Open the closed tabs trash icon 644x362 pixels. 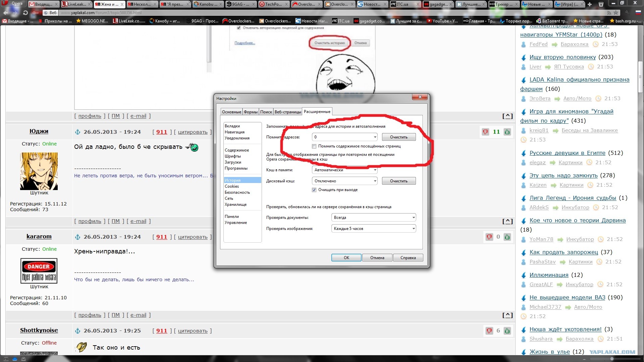(x=601, y=4)
